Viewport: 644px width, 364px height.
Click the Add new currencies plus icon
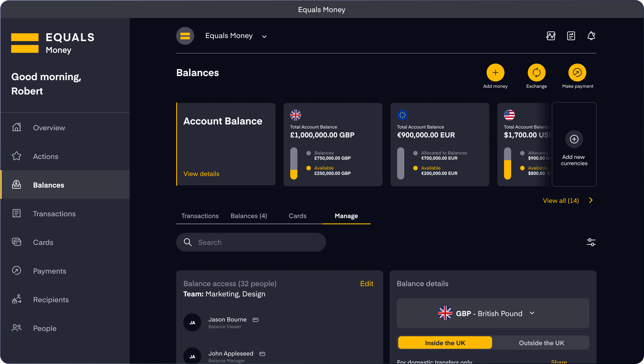click(x=574, y=139)
